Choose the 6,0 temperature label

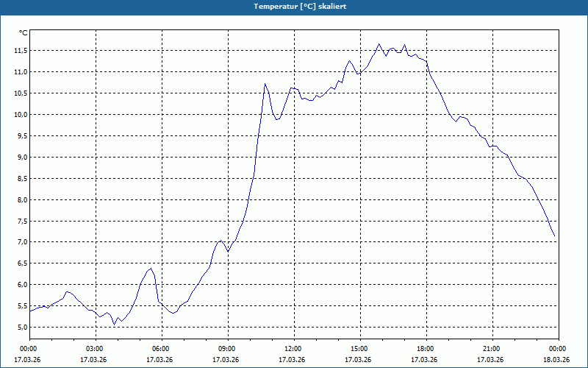point(22,285)
